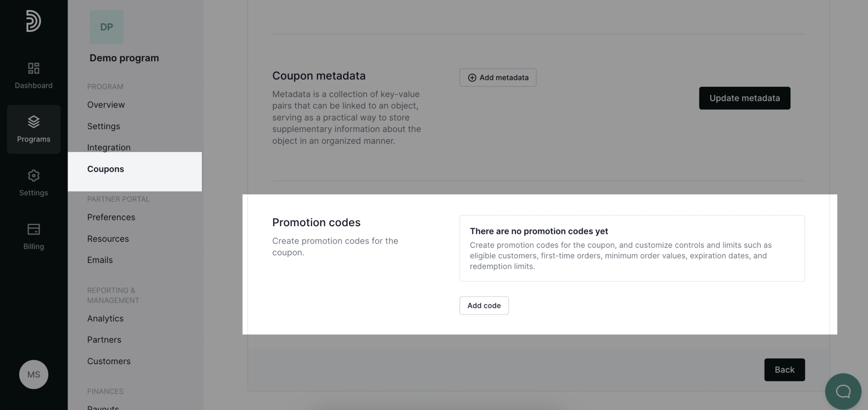Open Billing using the card icon
Screen dimensions: 868x410
coord(33,236)
